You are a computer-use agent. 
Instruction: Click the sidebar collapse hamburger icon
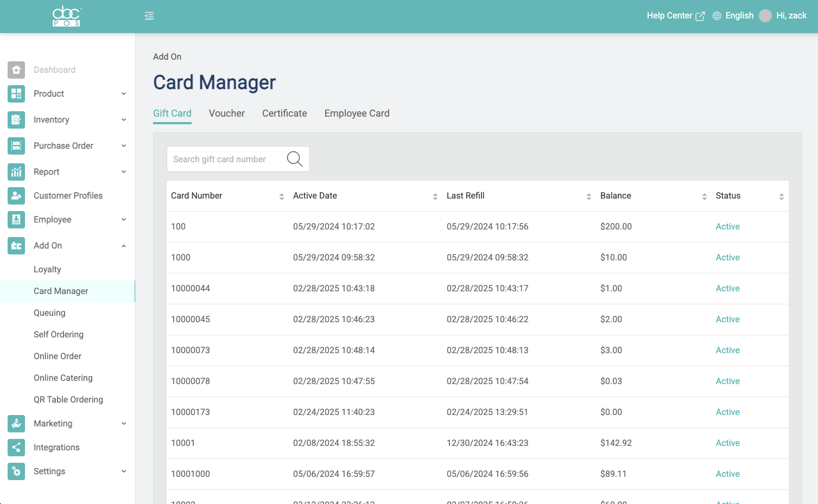point(149,16)
